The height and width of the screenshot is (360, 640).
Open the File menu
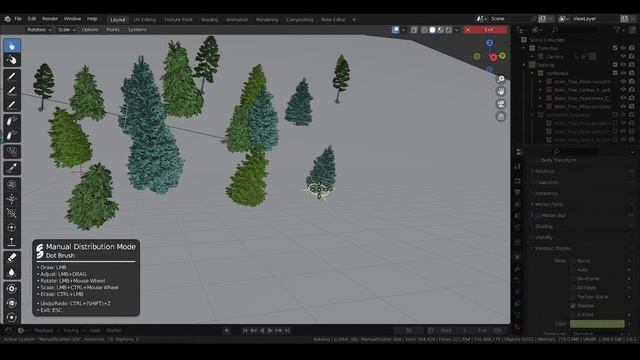(x=18, y=19)
